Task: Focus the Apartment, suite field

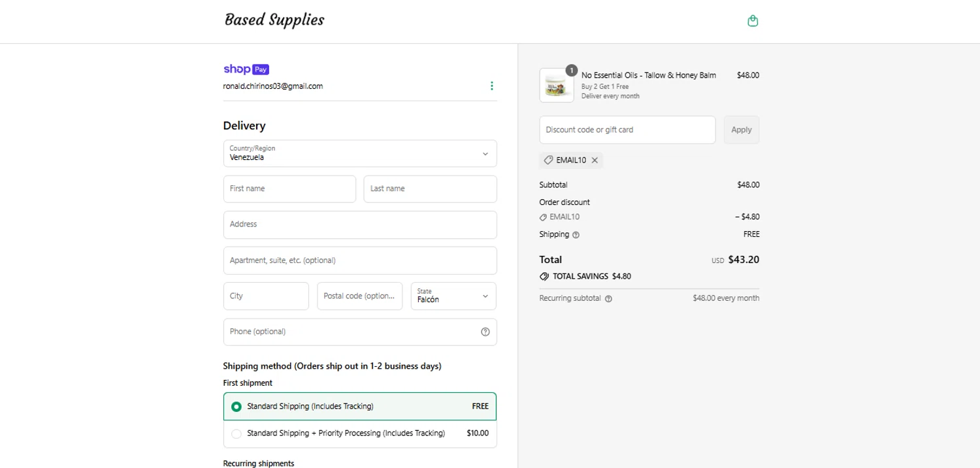Action: 360,260
